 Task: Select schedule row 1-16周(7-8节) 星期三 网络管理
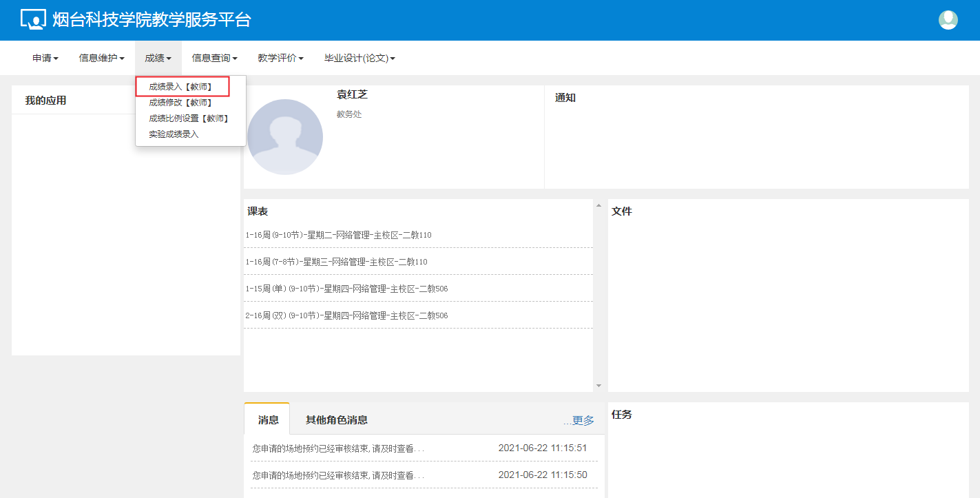418,262
